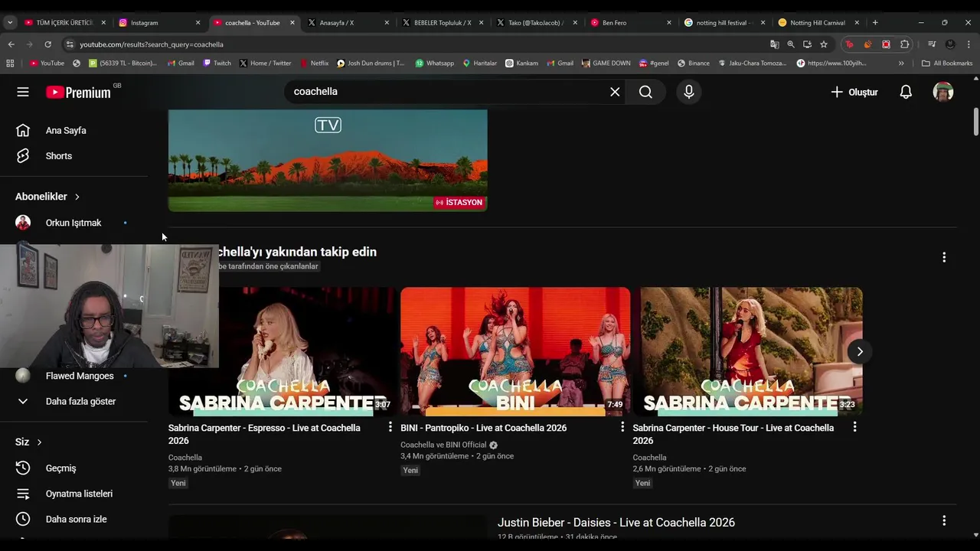Viewport: 980px width, 551px height.
Task: Open the Chrome apps grid icon
Action: (x=11, y=64)
